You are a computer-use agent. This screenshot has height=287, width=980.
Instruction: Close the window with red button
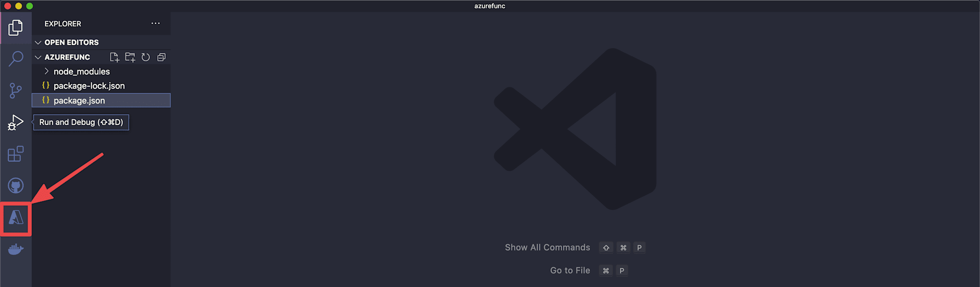[x=7, y=6]
